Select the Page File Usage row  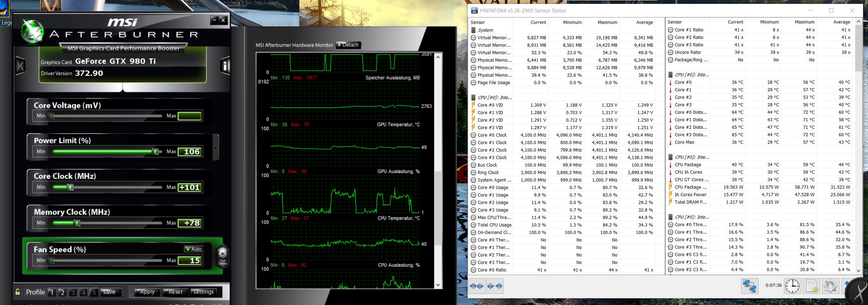coord(566,82)
